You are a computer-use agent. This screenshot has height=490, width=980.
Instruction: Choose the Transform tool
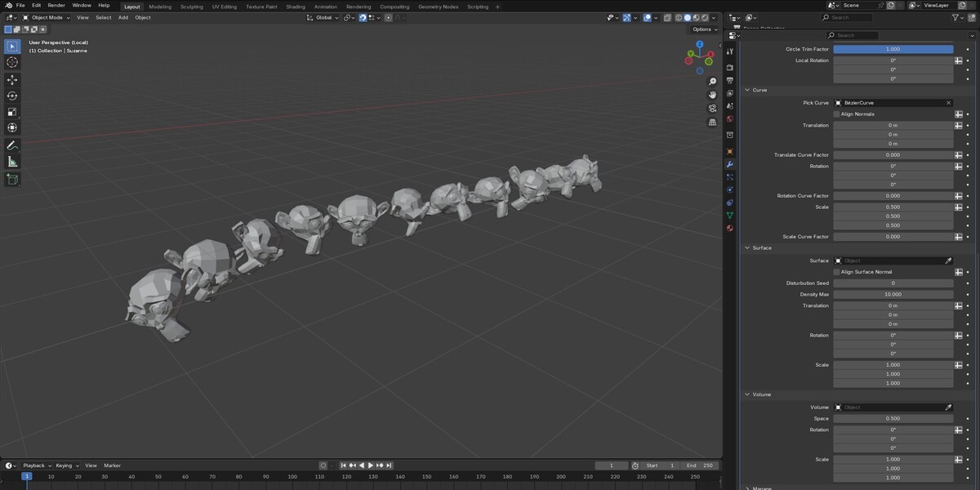pos(12,127)
